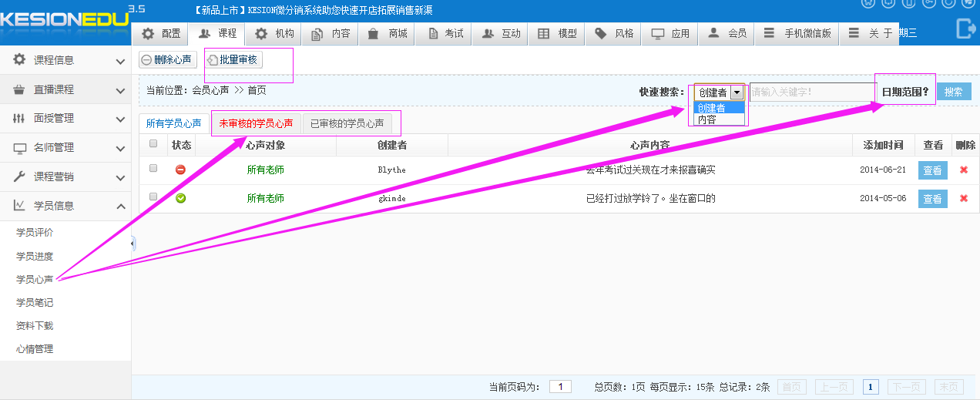Delete the Blythe entry with red X
This screenshot has width=980, height=400.
[964, 170]
